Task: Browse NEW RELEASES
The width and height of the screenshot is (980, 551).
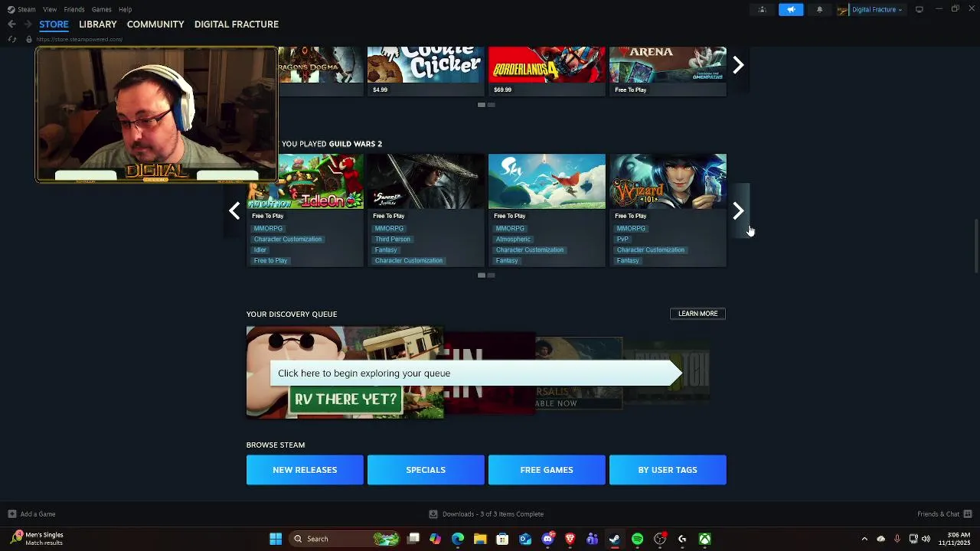Action: (305, 470)
